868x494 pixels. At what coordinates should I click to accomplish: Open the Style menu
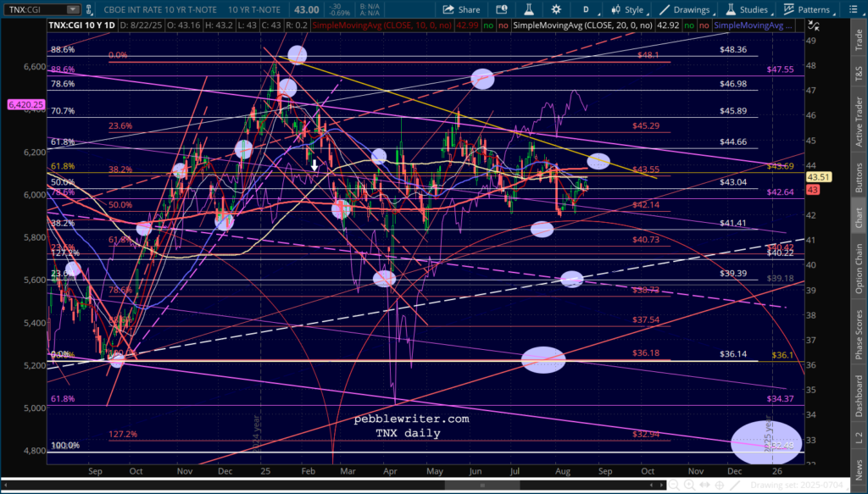pos(626,10)
